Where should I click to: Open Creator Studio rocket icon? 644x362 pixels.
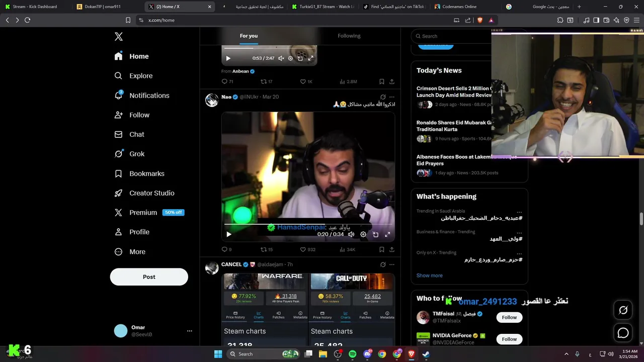click(118, 193)
